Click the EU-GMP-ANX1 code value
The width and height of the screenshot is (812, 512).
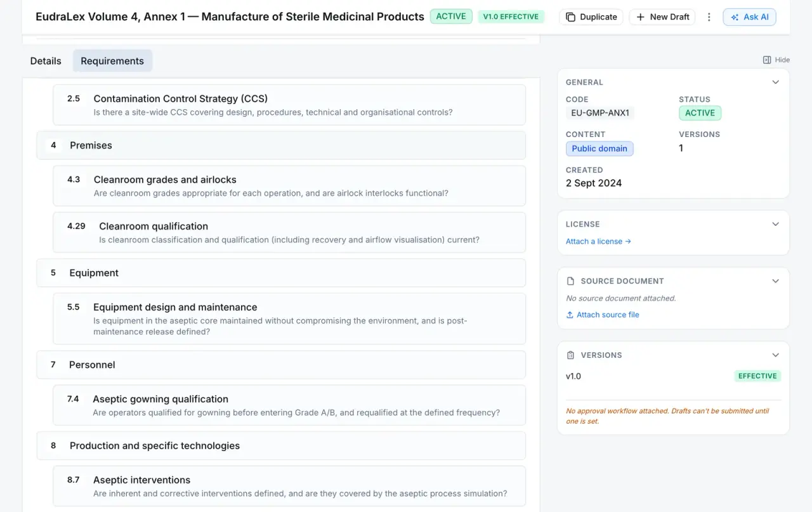click(x=600, y=113)
